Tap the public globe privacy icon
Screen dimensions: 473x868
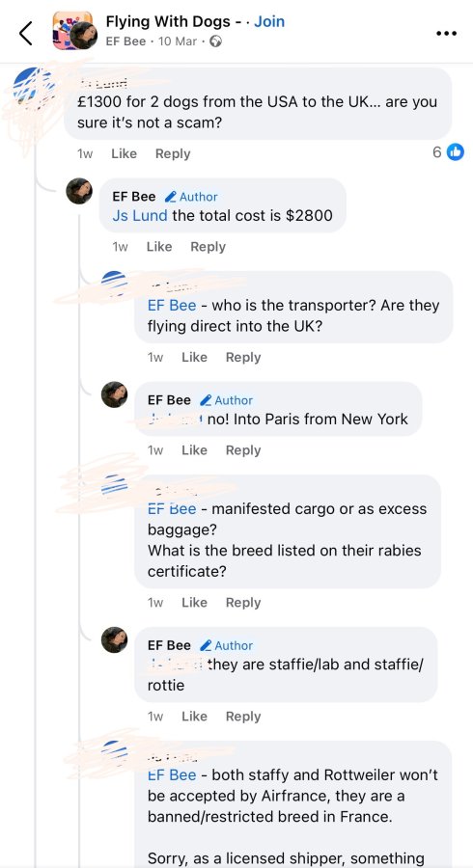(215, 41)
